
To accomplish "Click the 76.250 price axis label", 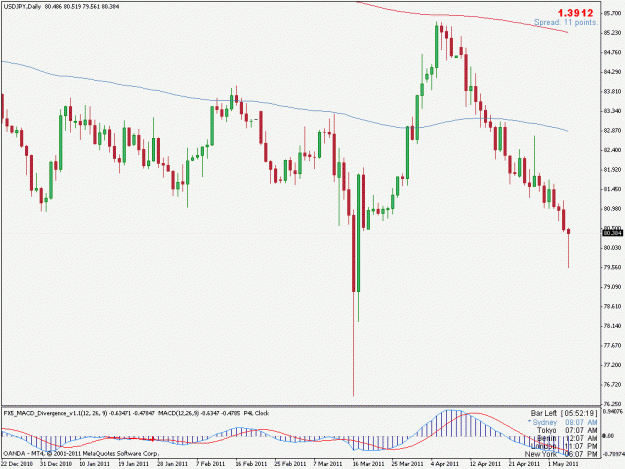I will (x=613, y=404).
